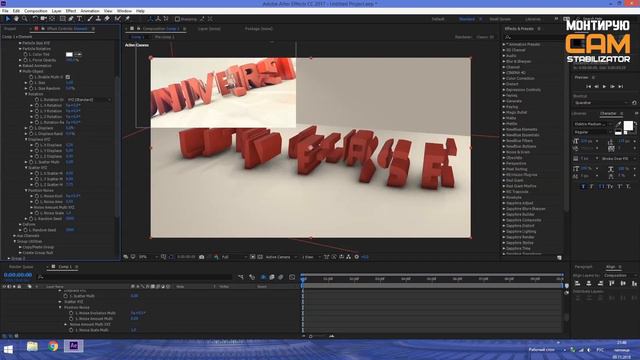This screenshot has height=360, width=640.
Task: Toggle stopwatch for 1. Noise Amount Multi in timeline
Action: click(x=71, y=318)
